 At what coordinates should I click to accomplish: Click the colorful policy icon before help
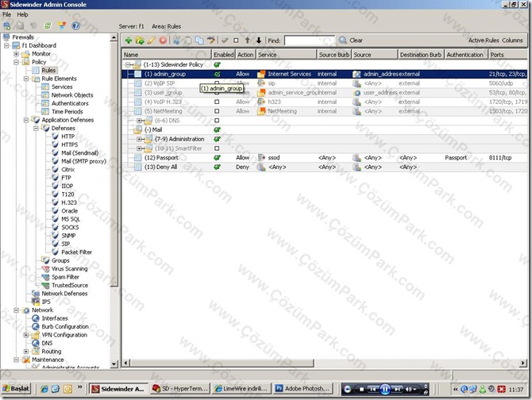pos(62,25)
